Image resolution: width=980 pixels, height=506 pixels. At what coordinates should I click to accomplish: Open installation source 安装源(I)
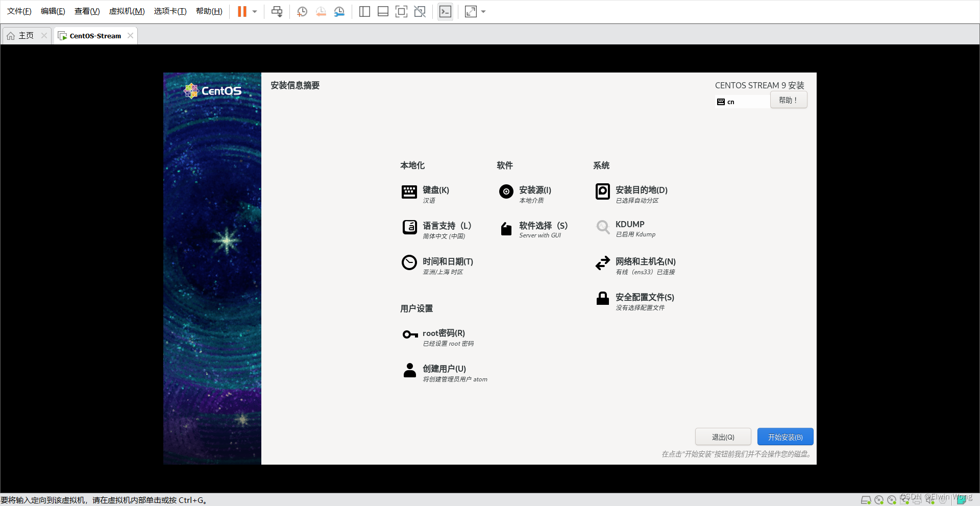525,194
